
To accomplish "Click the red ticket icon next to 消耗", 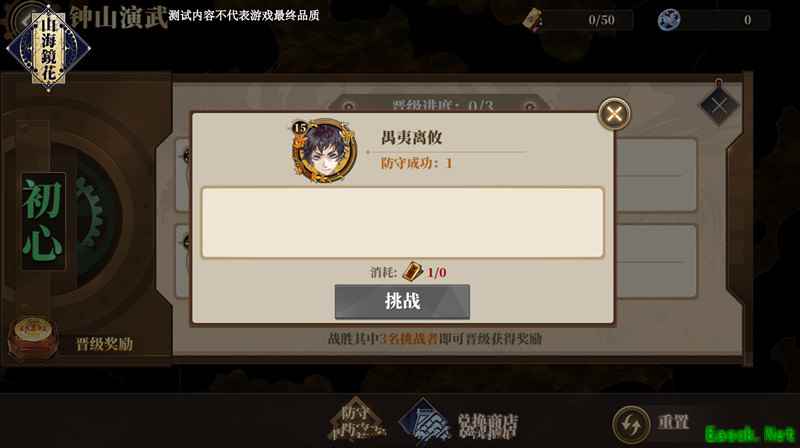I will pos(412,271).
